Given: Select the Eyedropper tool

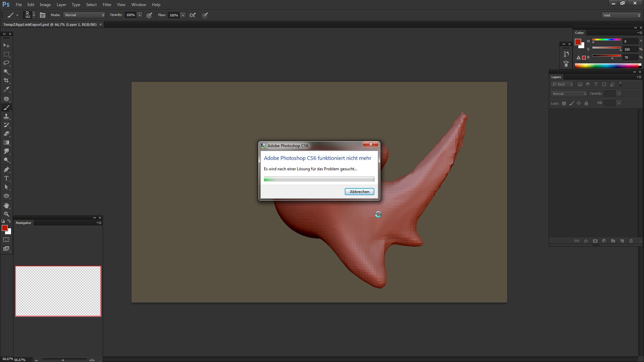Looking at the screenshot, I should 6,89.
